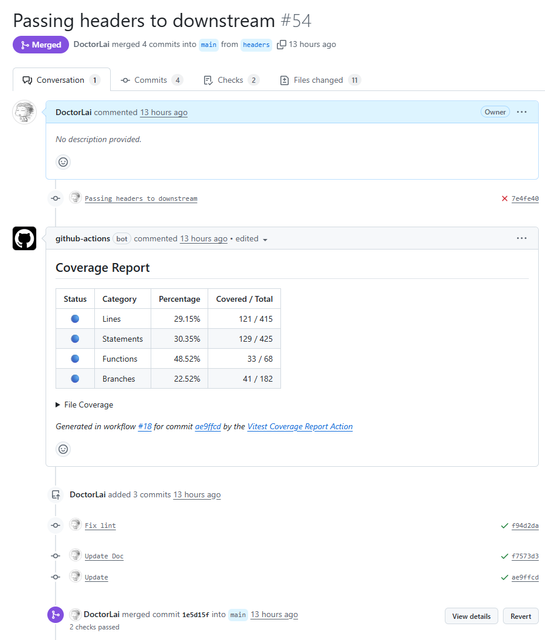The height and width of the screenshot is (640, 545).
Task: Click the 29.15% Lines percentage cell
Action: pos(179,319)
